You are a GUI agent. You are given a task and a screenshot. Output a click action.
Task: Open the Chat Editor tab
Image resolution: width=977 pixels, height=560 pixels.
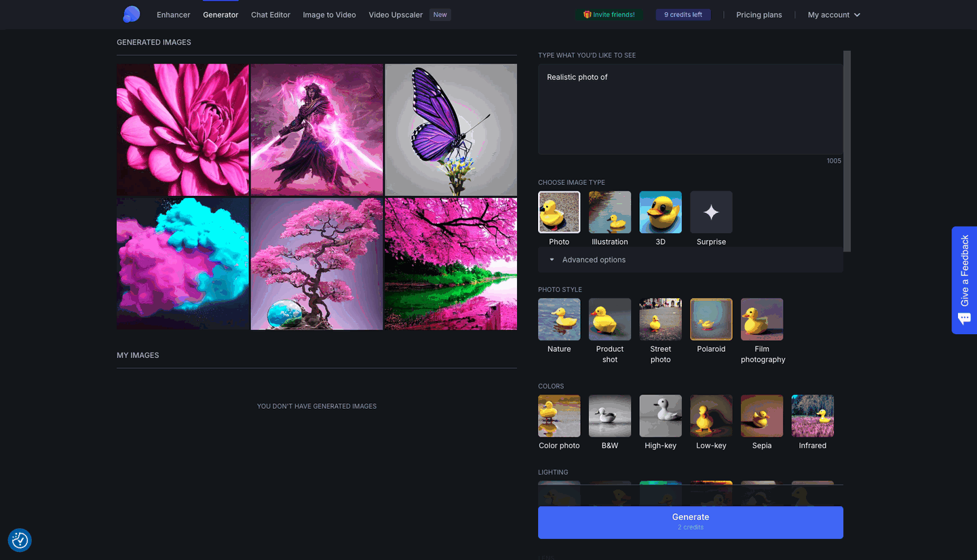[x=271, y=15]
